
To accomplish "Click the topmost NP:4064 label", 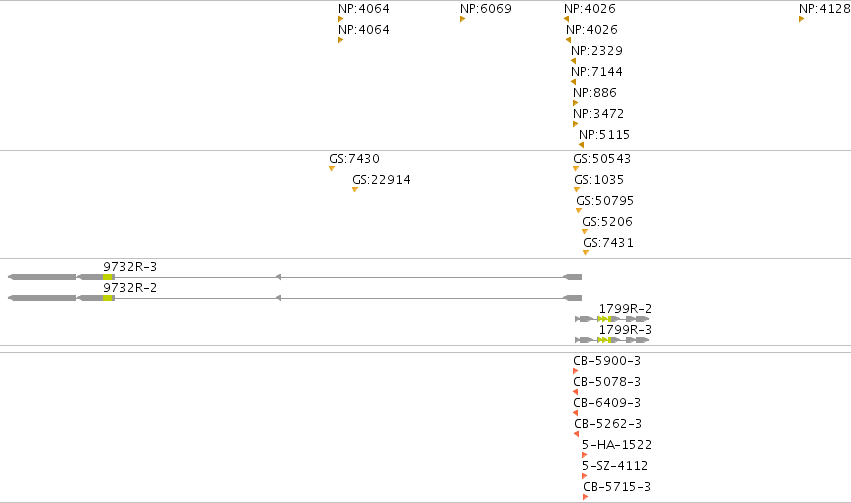I will point(364,9).
